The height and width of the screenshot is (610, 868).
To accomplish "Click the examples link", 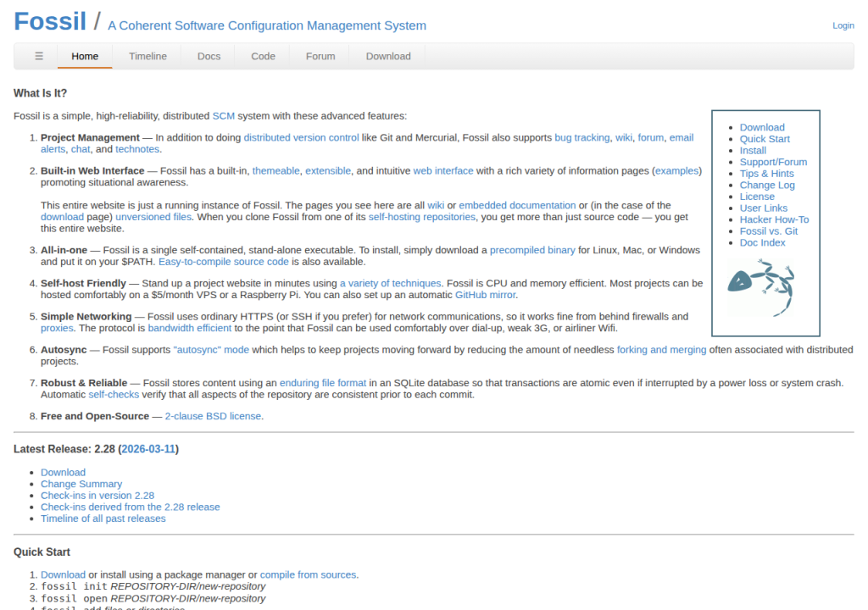I will [x=676, y=170].
